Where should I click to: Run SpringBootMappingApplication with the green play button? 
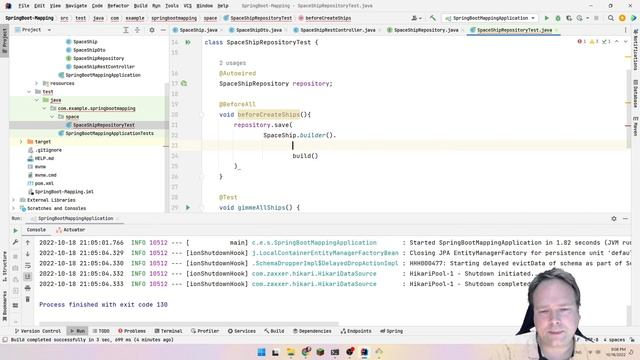[547, 18]
